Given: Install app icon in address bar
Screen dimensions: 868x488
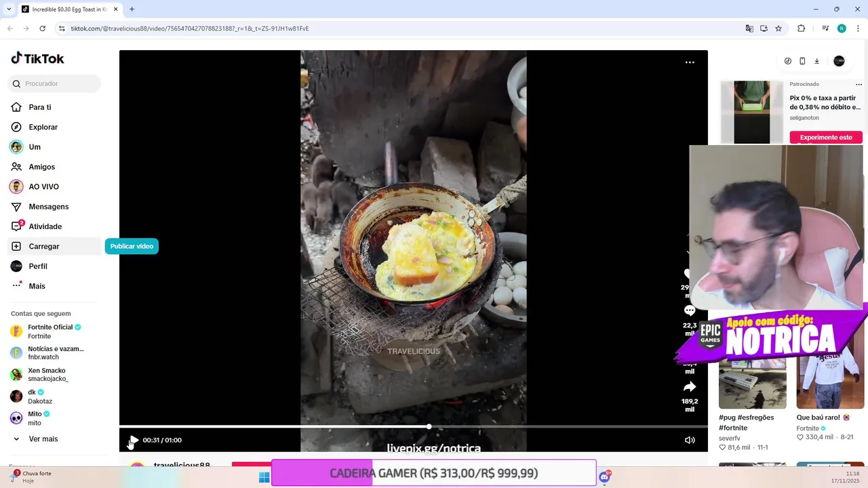Looking at the screenshot, I should click(x=764, y=28).
